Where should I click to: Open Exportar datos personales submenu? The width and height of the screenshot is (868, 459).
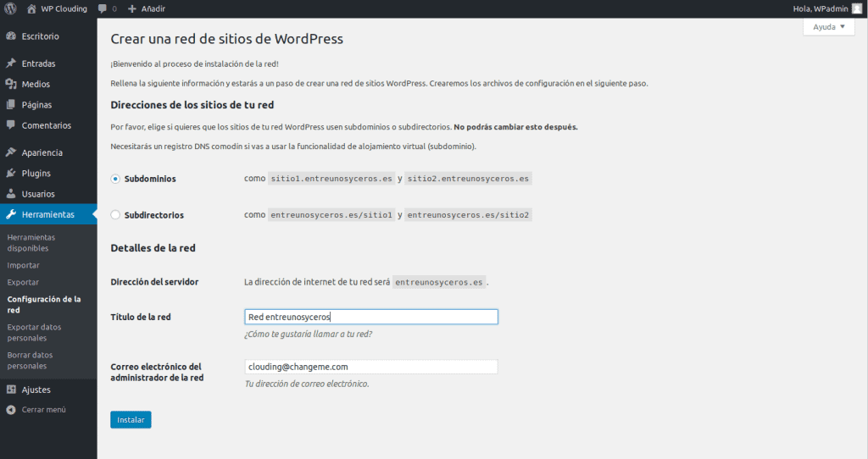[34, 332]
